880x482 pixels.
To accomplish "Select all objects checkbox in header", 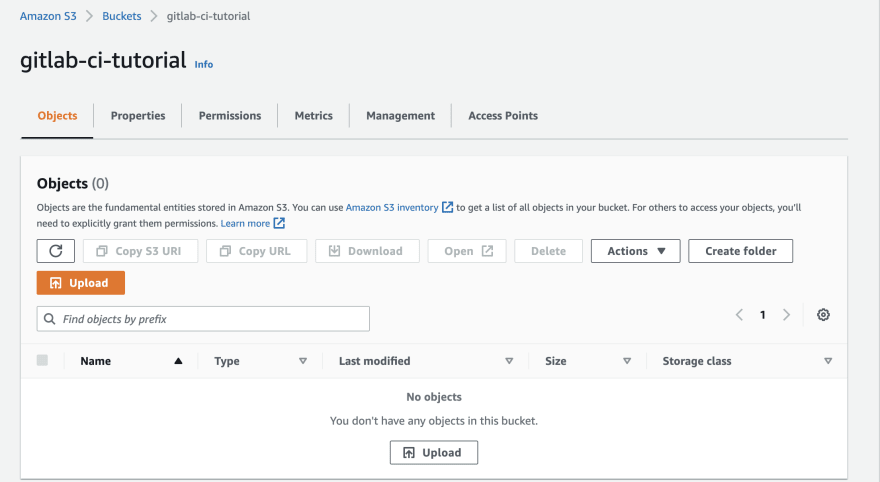I will click(42, 360).
